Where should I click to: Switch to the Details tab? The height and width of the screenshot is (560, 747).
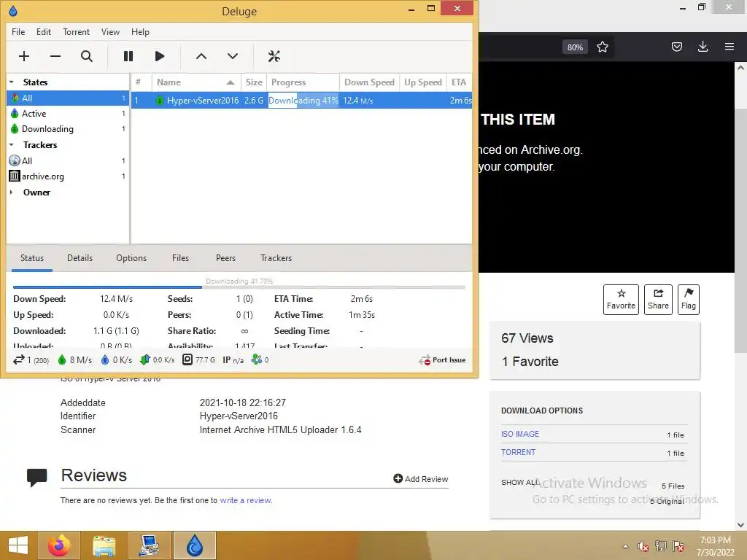(x=80, y=258)
